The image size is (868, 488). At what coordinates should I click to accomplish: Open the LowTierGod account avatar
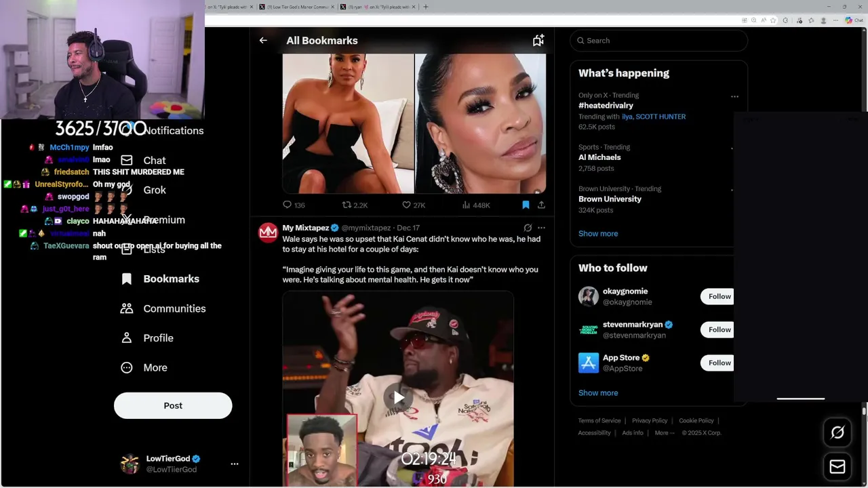(130, 464)
